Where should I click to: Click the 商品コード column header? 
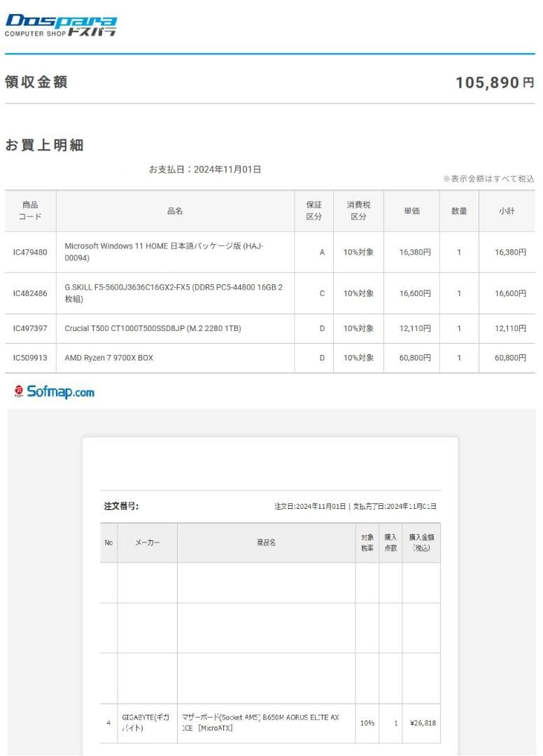[x=30, y=211]
